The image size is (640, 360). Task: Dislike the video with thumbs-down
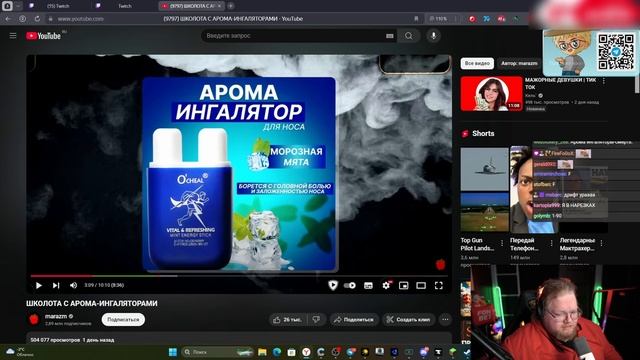point(316,320)
